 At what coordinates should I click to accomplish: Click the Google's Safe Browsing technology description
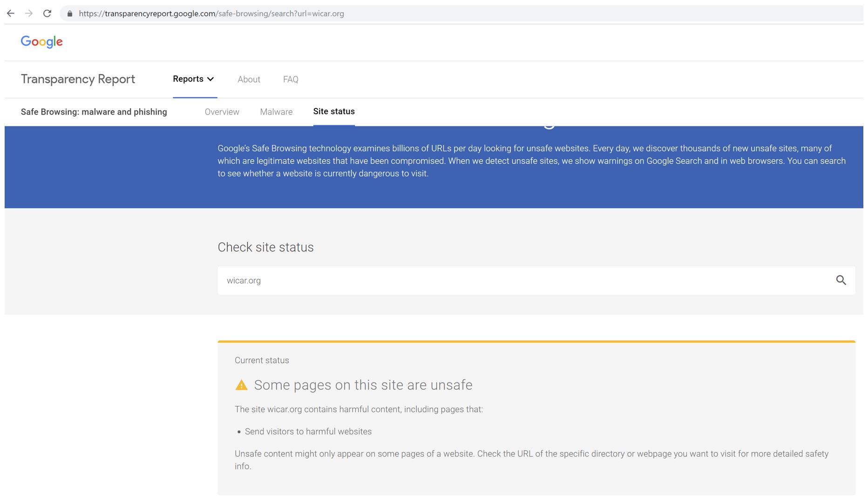coord(531,161)
